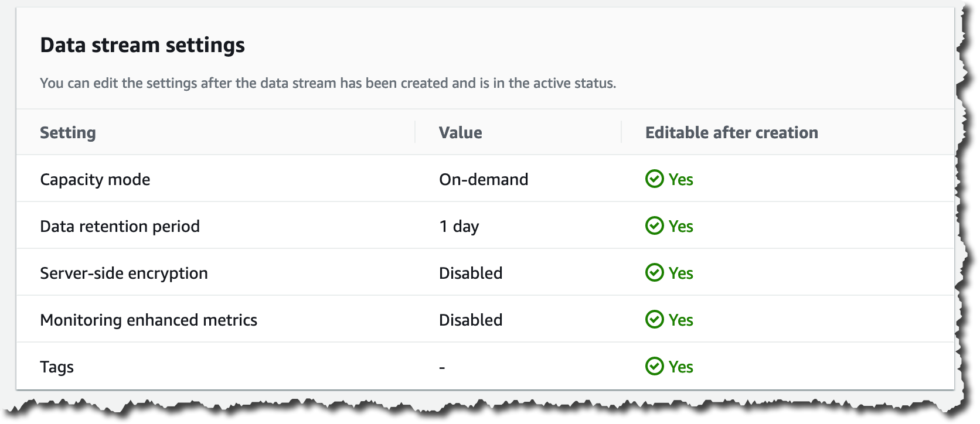This screenshot has height=424, width=980.
Task: Select the Setting column header
Action: click(68, 133)
